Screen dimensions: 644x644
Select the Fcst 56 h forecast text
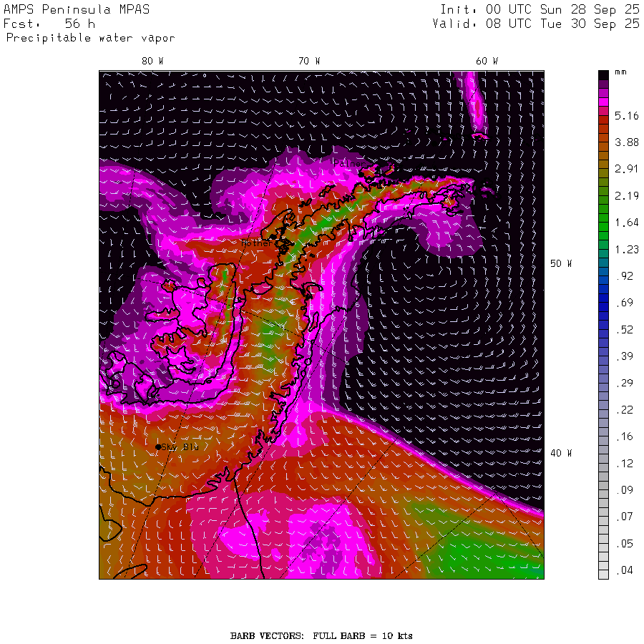click(50, 24)
